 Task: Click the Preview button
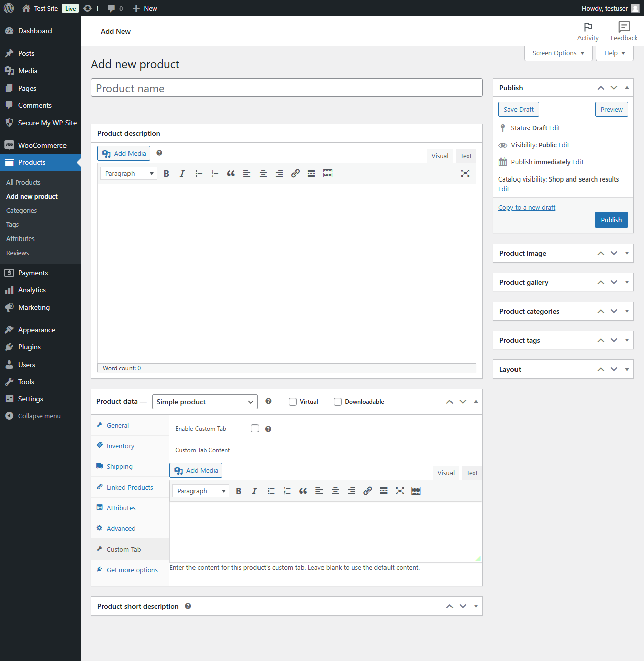612,109
